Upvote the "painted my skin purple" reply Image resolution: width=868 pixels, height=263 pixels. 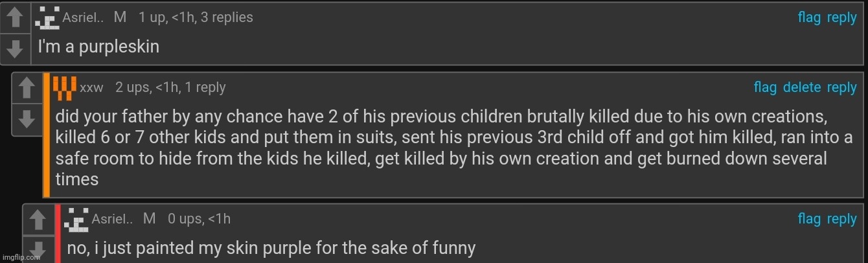click(x=38, y=220)
